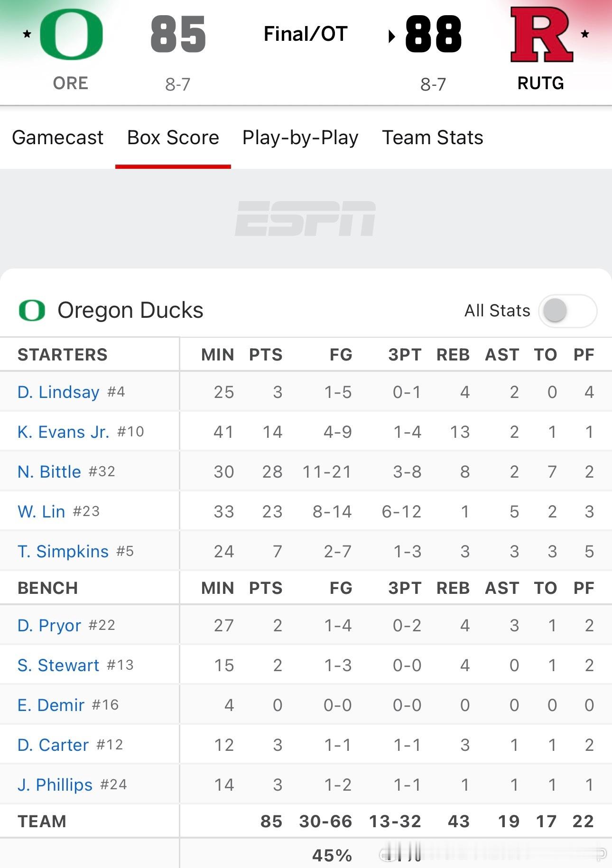
Task: View J. Phillips player profile
Action: pos(55,785)
